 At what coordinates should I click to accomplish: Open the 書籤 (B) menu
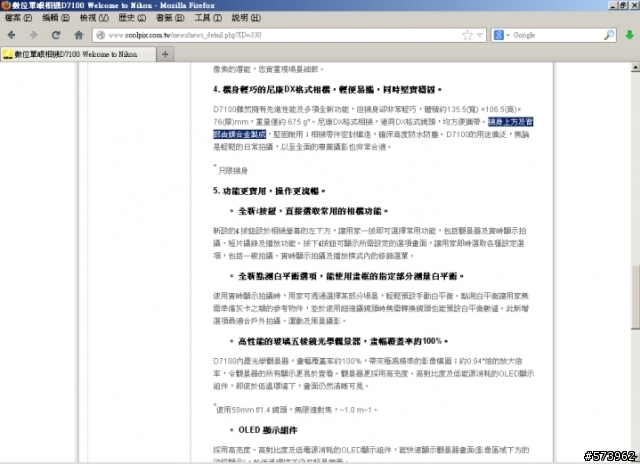tap(170, 18)
